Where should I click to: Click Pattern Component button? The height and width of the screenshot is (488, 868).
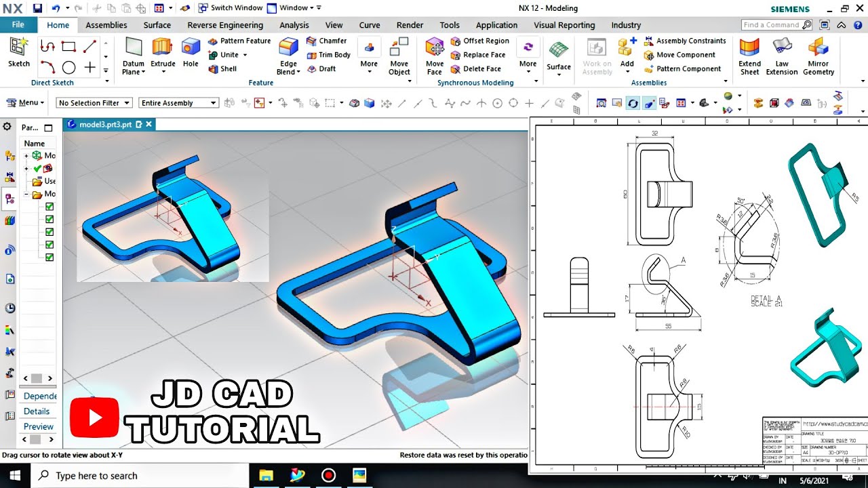click(x=682, y=68)
